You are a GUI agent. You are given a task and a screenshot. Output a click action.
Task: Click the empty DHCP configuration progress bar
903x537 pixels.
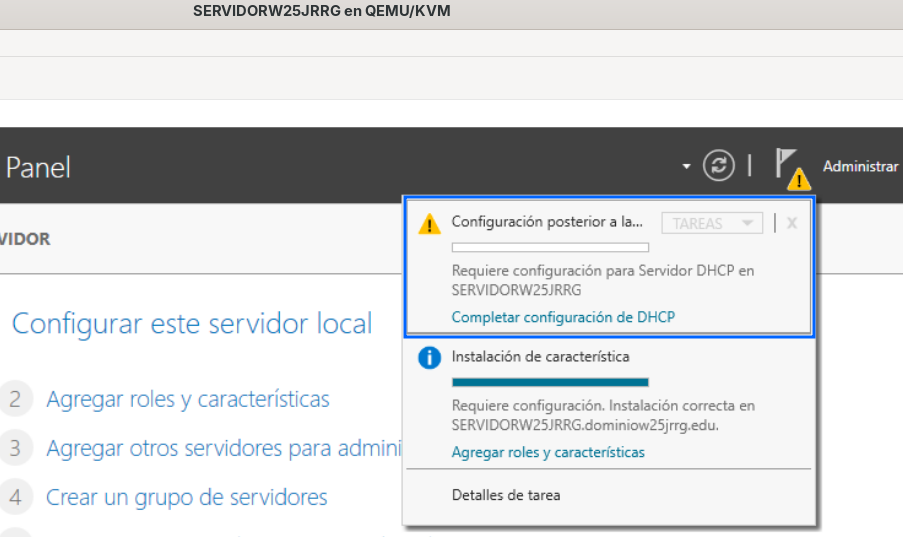point(550,247)
